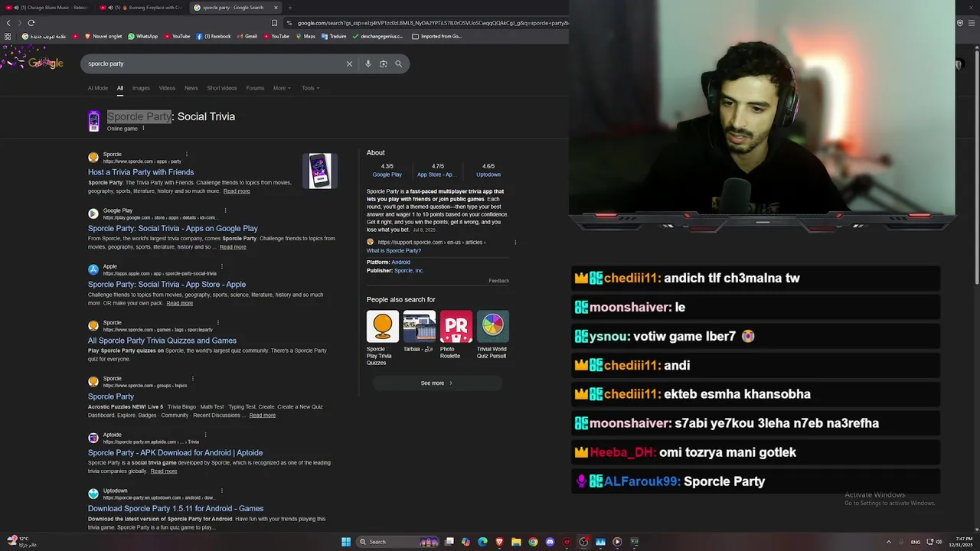The width and height of the screenshot is (980, 551).
Task: Open Sporcle Party Apps on Google Play link
Action: (173, 228)
